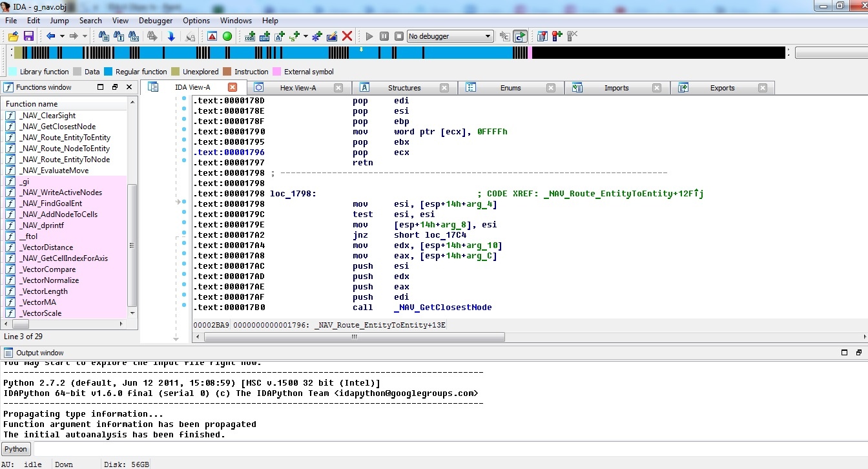Image resolution: width=868 pixels, height=469 pixels.
Task: Click the Open file toolbar icon
Action: pos(13,36)
